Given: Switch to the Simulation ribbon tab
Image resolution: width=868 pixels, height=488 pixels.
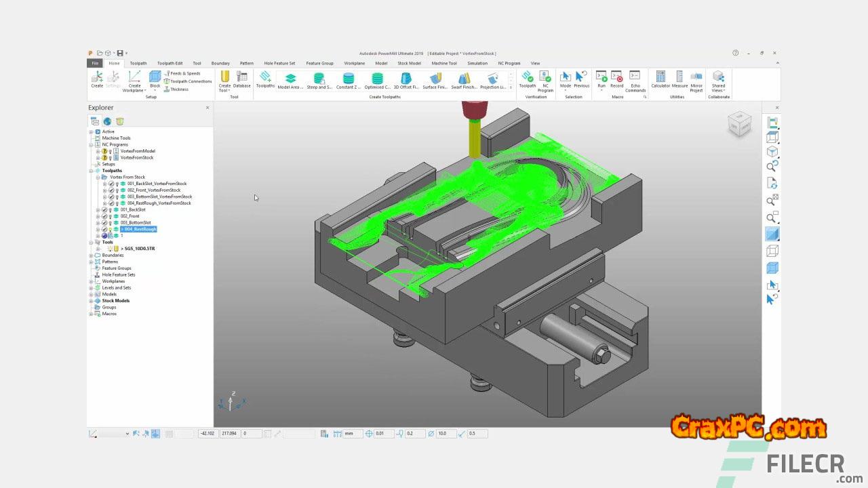Looking at the screenshot, I should [x=477, y=63].
